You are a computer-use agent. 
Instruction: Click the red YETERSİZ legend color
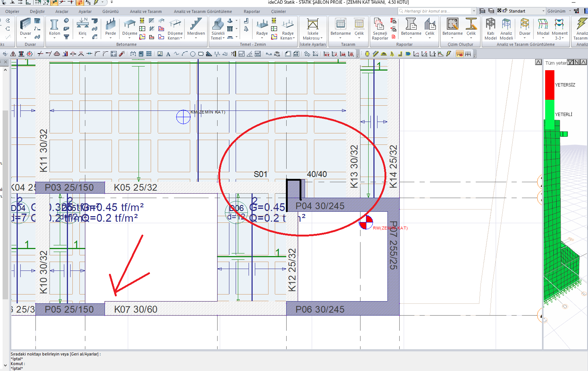pos(550,85)
